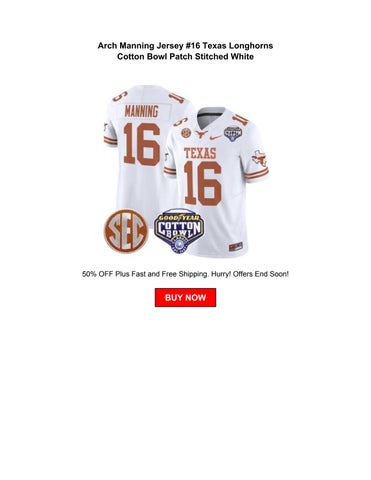The width and height of the screenshot is (371, 480).
Task: Select the large Goodyear Cotton Bowl patch
Action: pyautogui.click(x=178, y=231)
